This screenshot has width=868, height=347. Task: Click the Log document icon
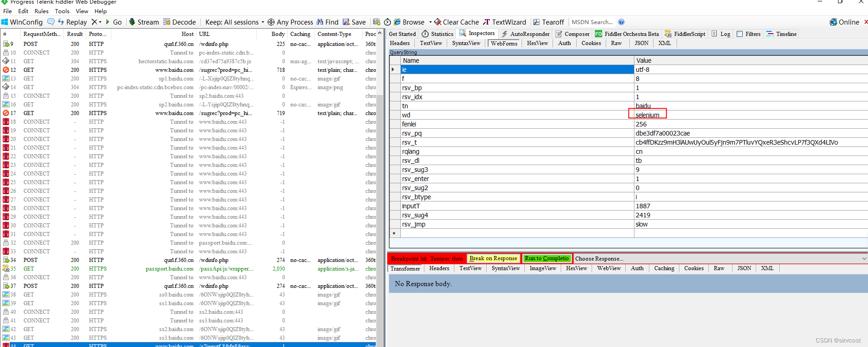714,34
